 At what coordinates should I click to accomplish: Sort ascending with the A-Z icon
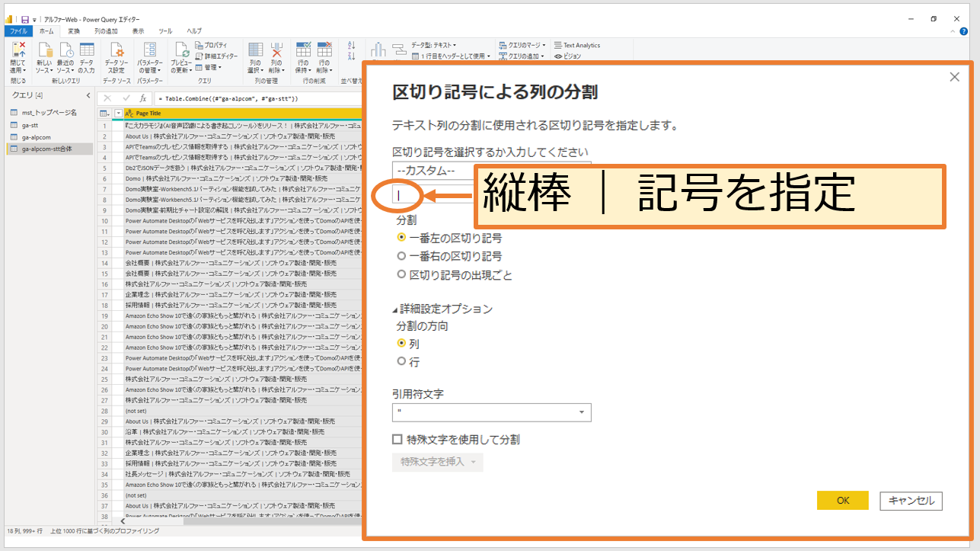pyautogui.click(x=352, y=45)
